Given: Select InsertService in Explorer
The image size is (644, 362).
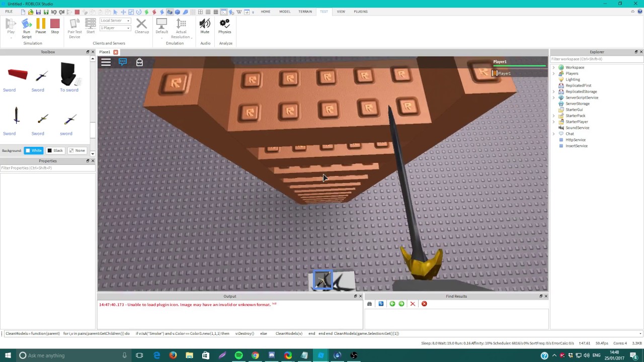Looking at the screenshot, I should click(x=576, y=146).
